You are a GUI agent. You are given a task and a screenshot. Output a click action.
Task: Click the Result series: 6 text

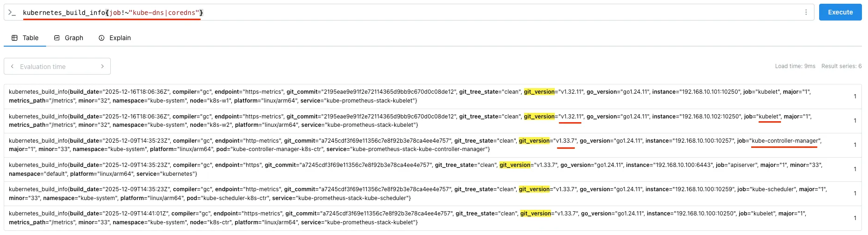pyautogui.click(x=841, y=66)
